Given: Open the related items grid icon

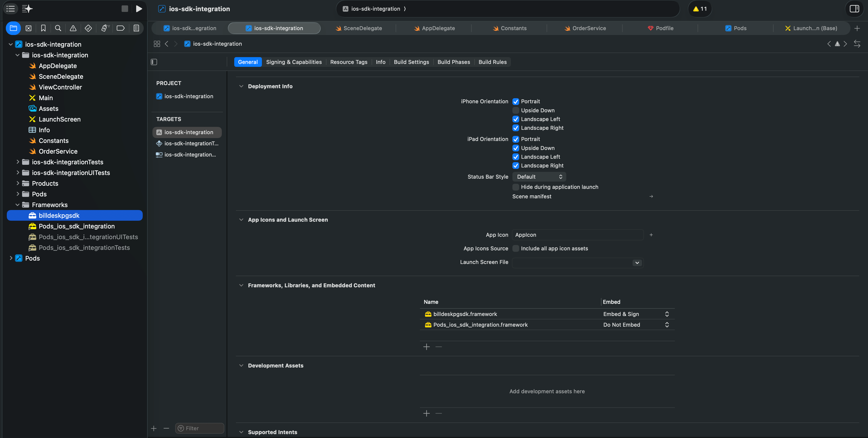Looking at the screenshot, I should pyautogui.click(x=157, y=44).
